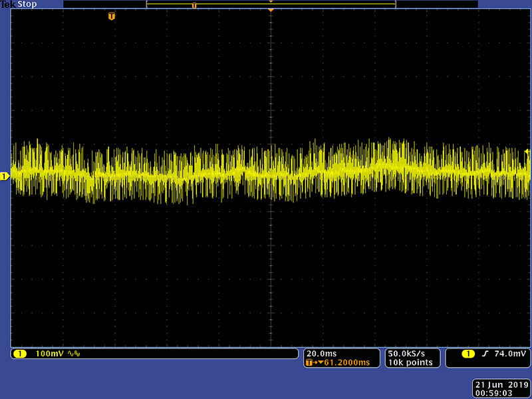Toggle the Stop acquisition status indicator

[29, 4]
